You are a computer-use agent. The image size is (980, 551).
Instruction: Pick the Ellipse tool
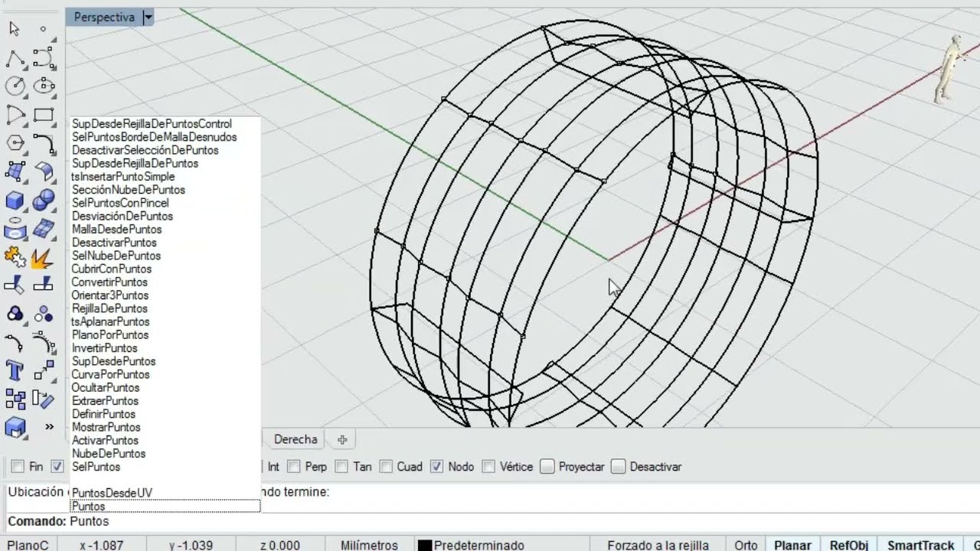point(44,86)
